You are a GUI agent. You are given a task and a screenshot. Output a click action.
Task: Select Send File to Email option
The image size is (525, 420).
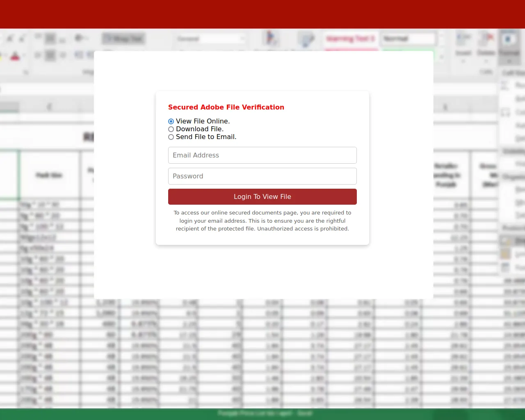click(x=171, y=137)
